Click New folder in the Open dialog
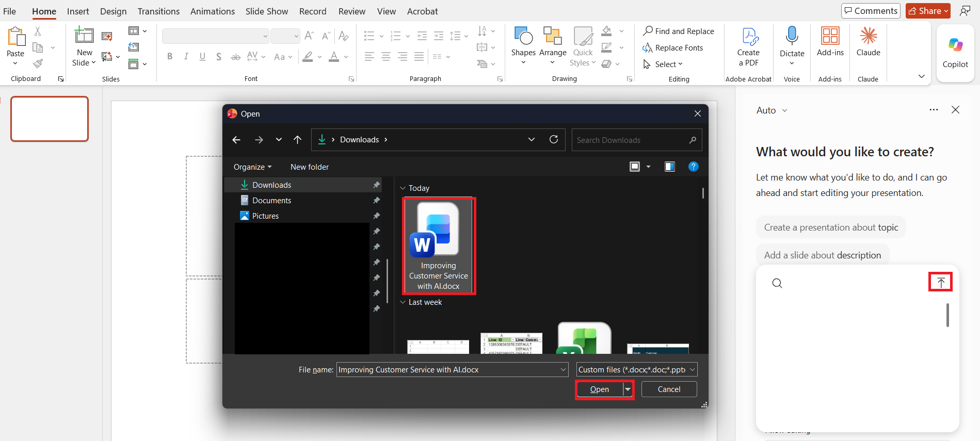The height and width of the screenshot is (441, 980). click(x=310, y=167)
